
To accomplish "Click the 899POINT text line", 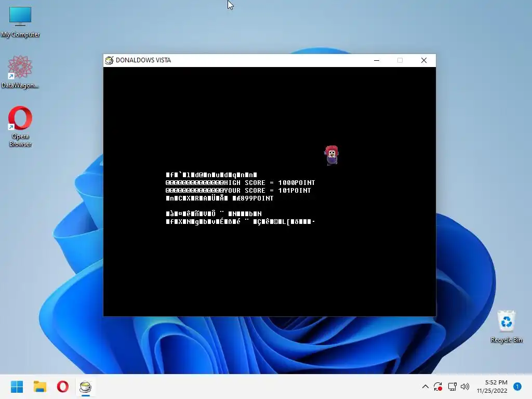I will [220, 198].
